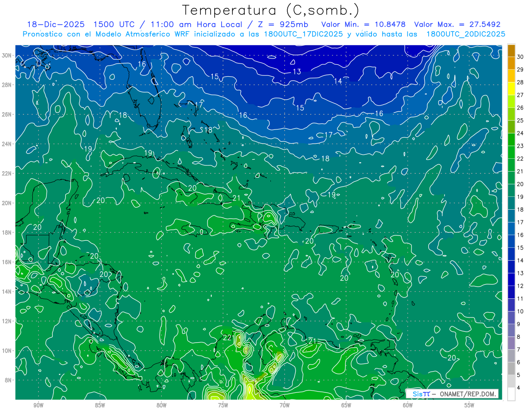532x411 pixels.
Task: Click the 30N latitude axis label
Action: tap(7, 55)
